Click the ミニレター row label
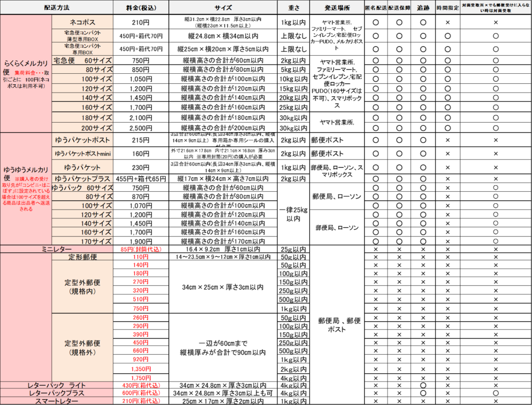 (57, 250)
